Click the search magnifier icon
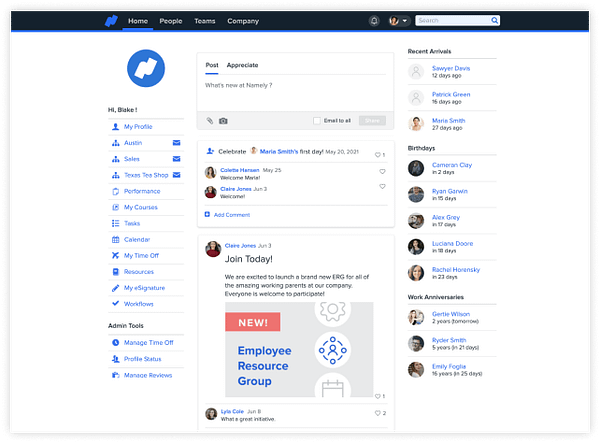The image size is (600, 444). 494,20
